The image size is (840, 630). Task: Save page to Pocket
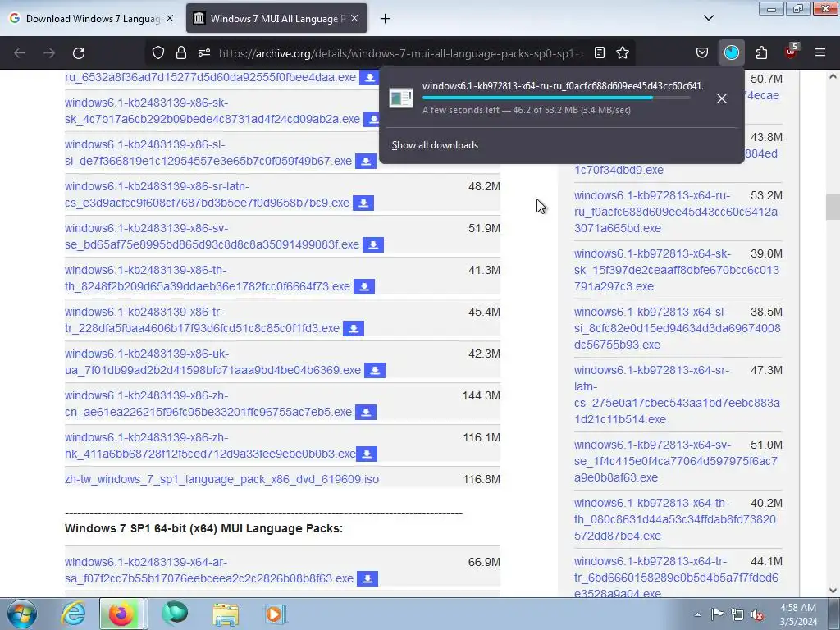point(702,53)
